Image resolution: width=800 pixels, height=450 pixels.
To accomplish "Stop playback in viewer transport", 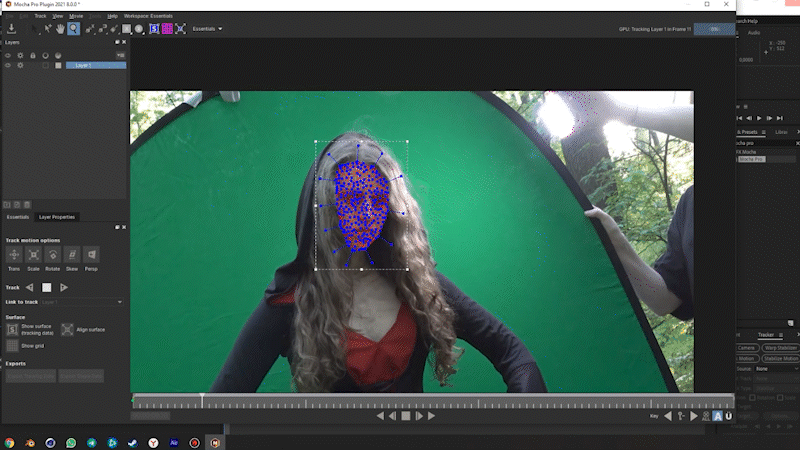I will pos(406,416).
